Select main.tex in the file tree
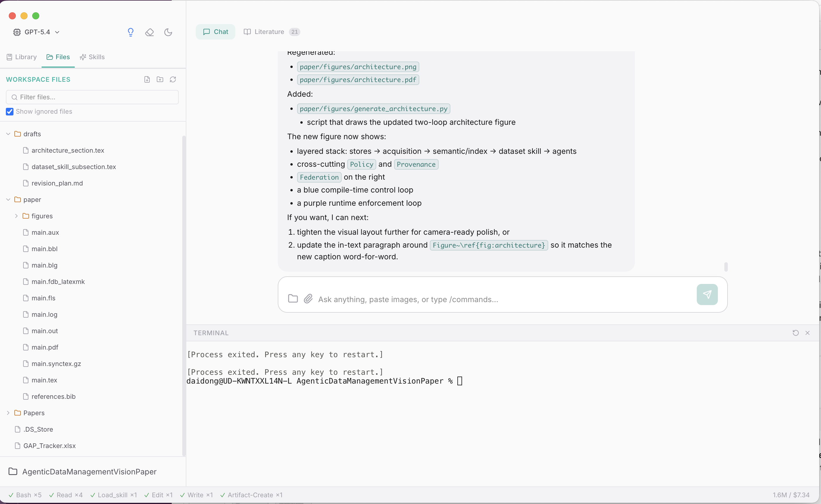The image size is (821, 504). (x=44, y=380)
